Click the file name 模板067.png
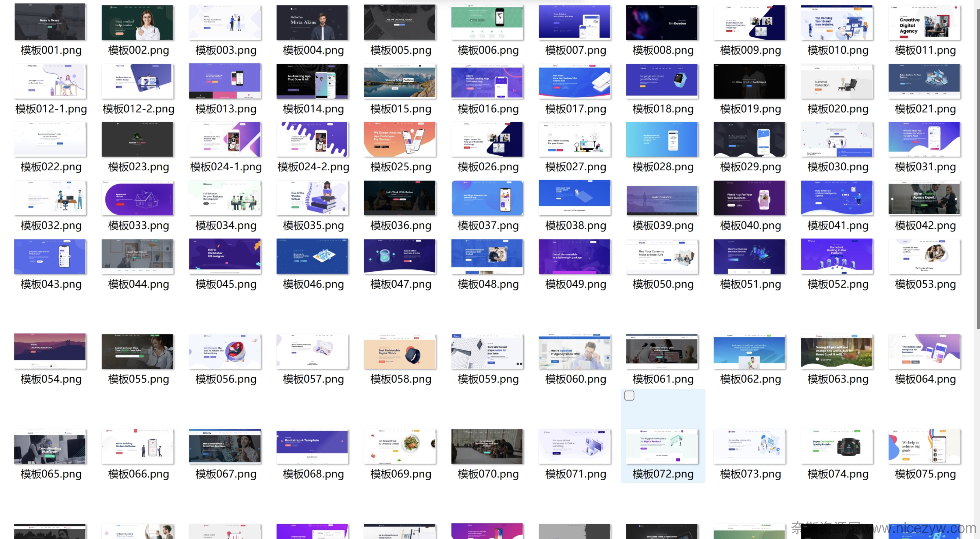980x539 pixels. (x=226, y=474)
